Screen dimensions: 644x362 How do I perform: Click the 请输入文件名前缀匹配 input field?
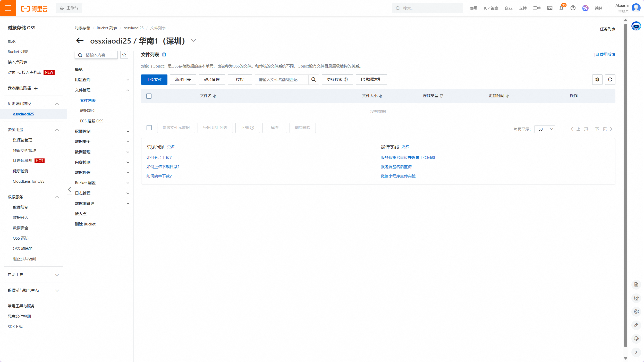pos(281,80)
